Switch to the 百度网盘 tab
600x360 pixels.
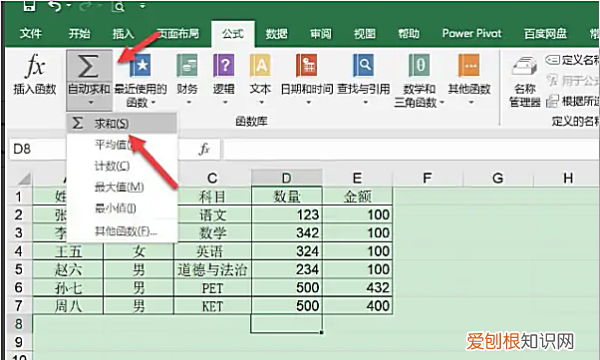click(x=545, y=34)
